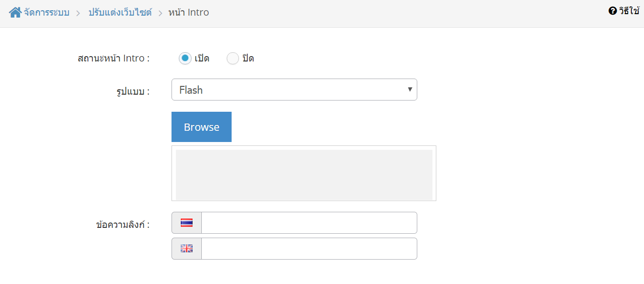The image size is (644, 284).
Task: Open the รูปแบบ dropdown showing Flash
Action: 294,90
